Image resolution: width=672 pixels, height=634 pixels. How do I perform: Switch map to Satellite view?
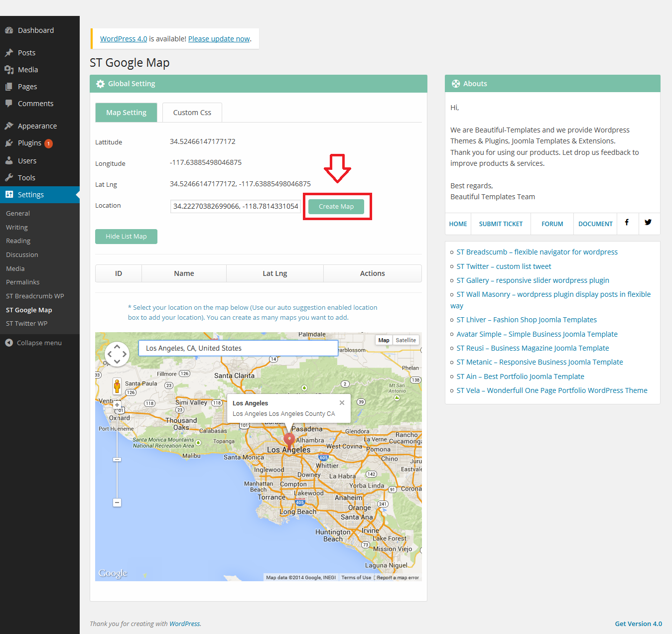[406, 340]
